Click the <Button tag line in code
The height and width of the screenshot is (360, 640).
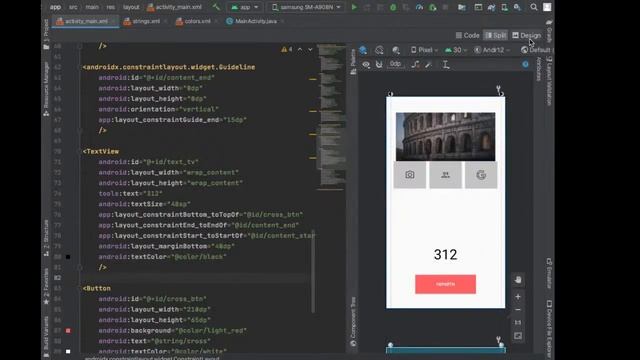[x=97, y=288]
